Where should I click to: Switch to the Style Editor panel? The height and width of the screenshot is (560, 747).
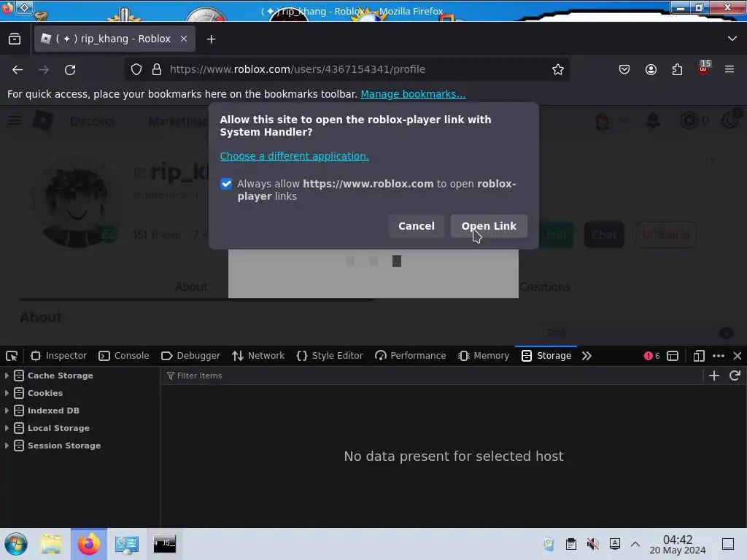tap(330, 356)
